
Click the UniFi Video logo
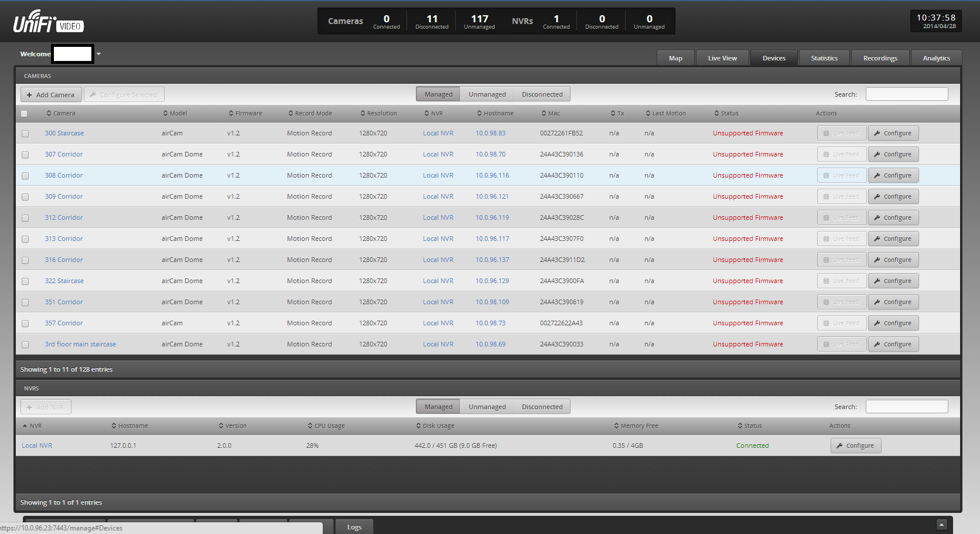point(48,22)
